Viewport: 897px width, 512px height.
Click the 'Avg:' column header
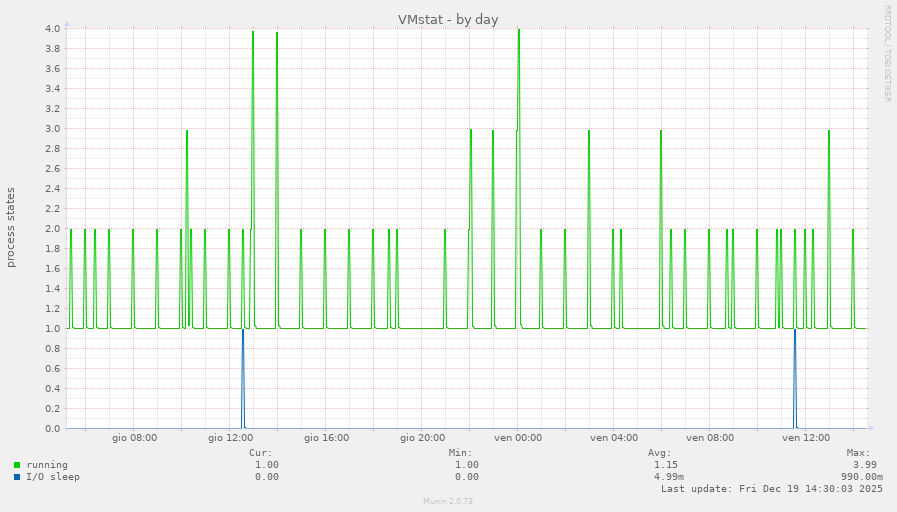[x=660, y=453]
